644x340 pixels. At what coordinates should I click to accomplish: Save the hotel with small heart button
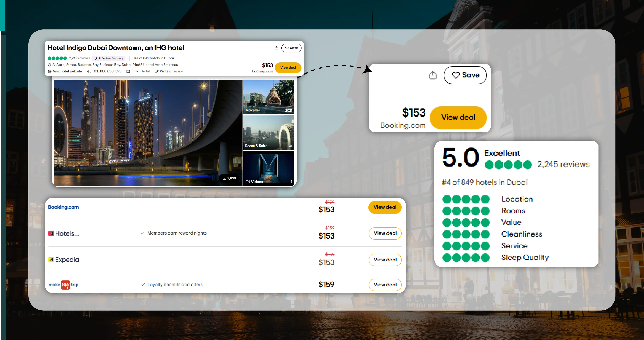[291, 48]
